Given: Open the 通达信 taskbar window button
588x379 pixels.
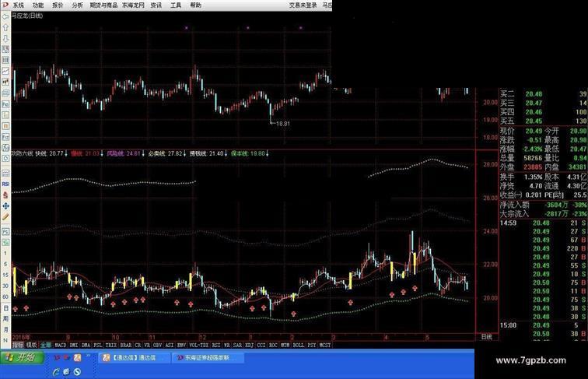Looking at the screenshot, I should click(135, 358).
